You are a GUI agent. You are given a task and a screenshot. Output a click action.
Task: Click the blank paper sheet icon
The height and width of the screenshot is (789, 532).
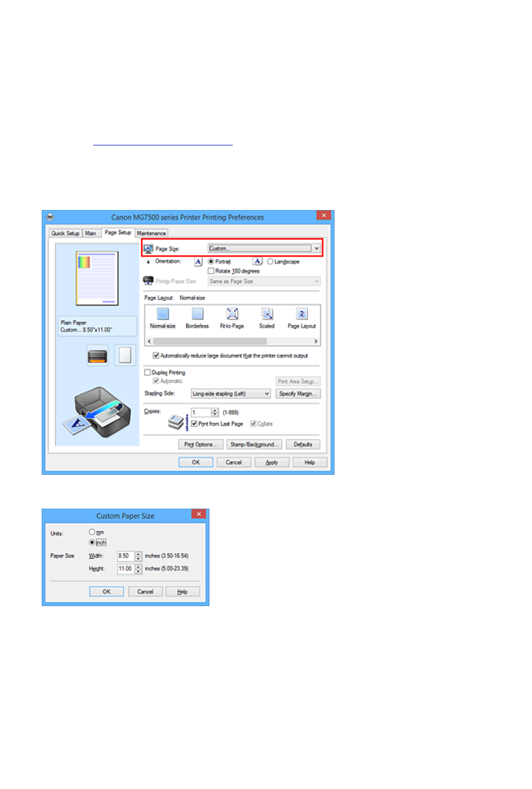pyautogui.click(x=125, y=355)
